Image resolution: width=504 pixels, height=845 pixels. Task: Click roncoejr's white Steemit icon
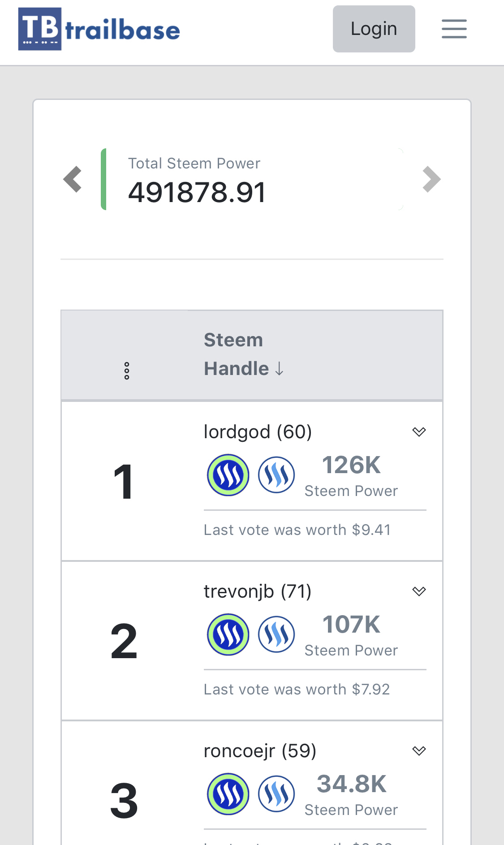pos(276,794)
